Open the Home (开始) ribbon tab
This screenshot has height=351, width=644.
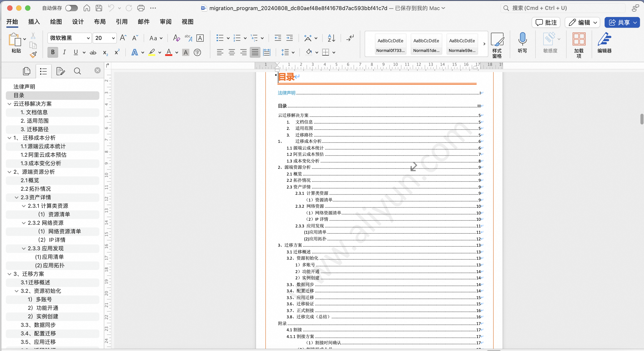tap(12, 22)
